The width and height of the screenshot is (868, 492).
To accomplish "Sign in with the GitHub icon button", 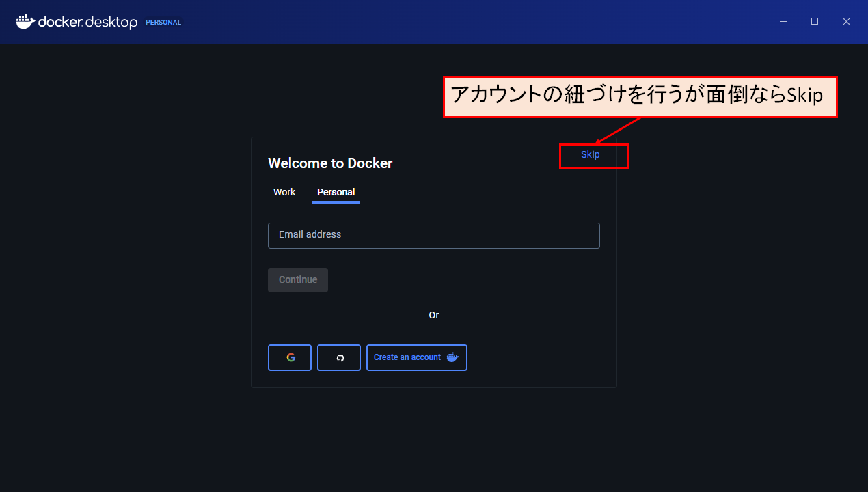I will (339, 357).
